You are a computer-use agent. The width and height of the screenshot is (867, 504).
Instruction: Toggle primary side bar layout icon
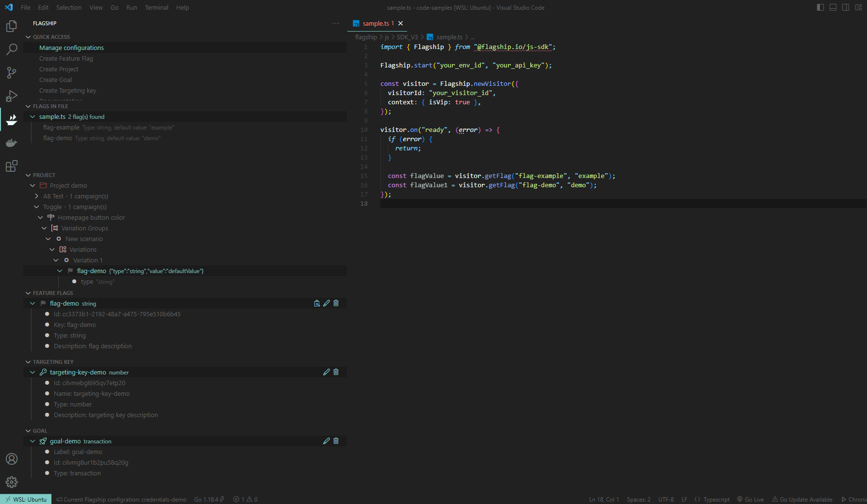tap(820, 7)
